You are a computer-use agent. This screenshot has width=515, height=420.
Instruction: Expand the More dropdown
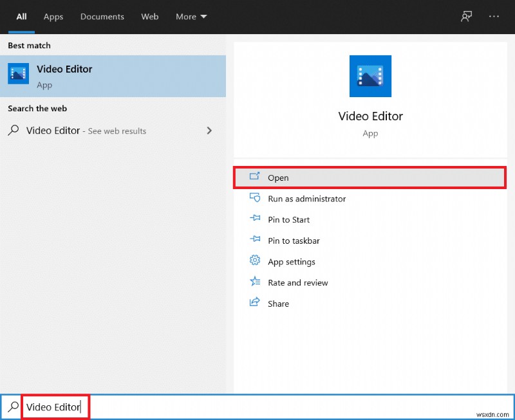pos(191,17)
